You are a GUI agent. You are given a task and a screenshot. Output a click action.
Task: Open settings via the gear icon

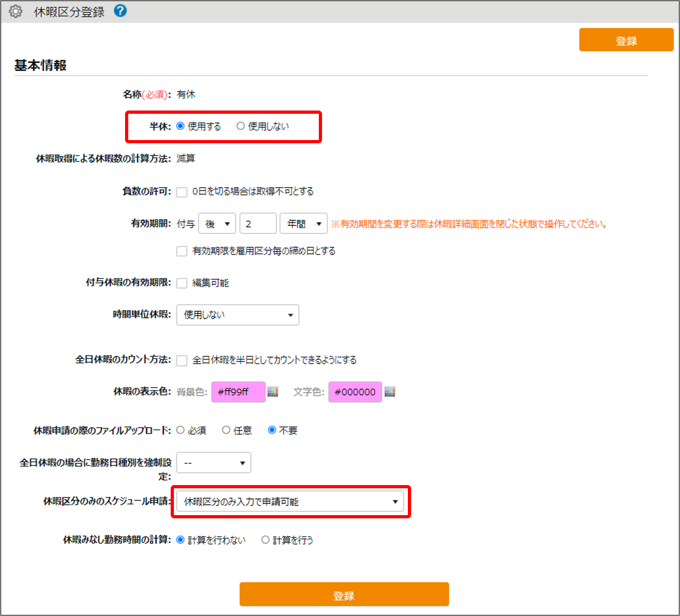16,11
